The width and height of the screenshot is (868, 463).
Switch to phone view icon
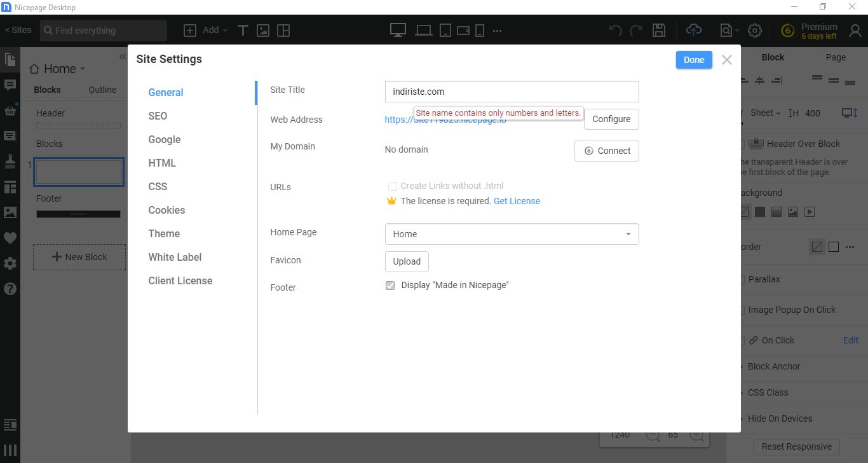click(x=480, y=31)
